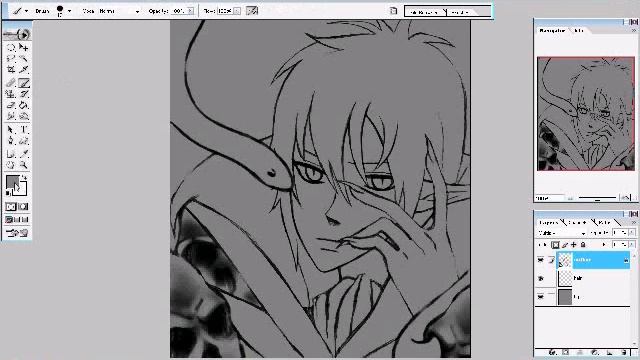Open the File Browser tab in palette well
Image resolution: width=640 pixels, height=360 pixels.
(x=424, y=12)
